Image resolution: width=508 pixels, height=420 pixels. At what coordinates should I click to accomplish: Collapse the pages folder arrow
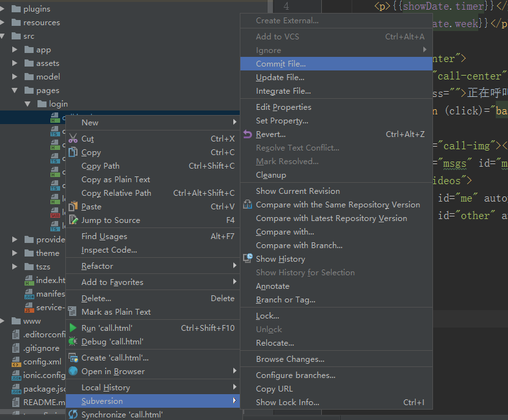(15, 90)
